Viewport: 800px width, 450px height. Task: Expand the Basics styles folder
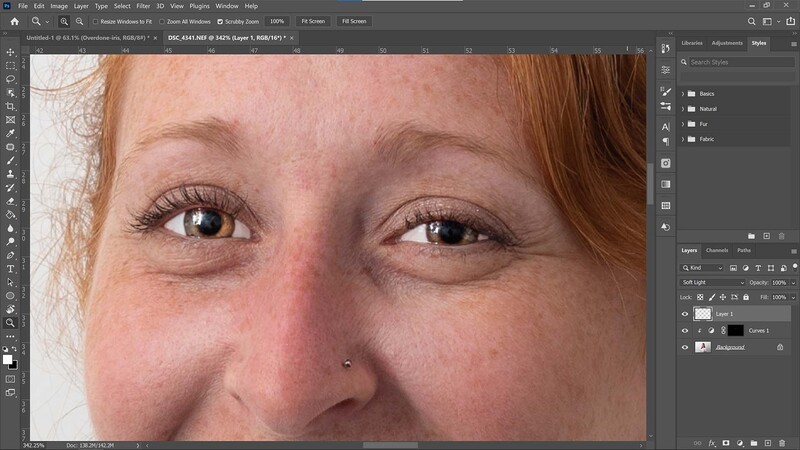pyautogui.click(x=683, y=94)
